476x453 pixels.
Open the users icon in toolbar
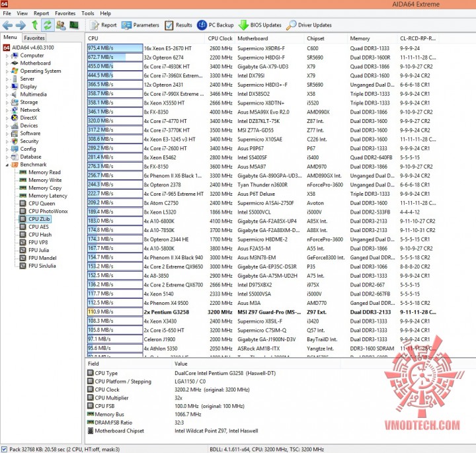(x=61, y=25)
